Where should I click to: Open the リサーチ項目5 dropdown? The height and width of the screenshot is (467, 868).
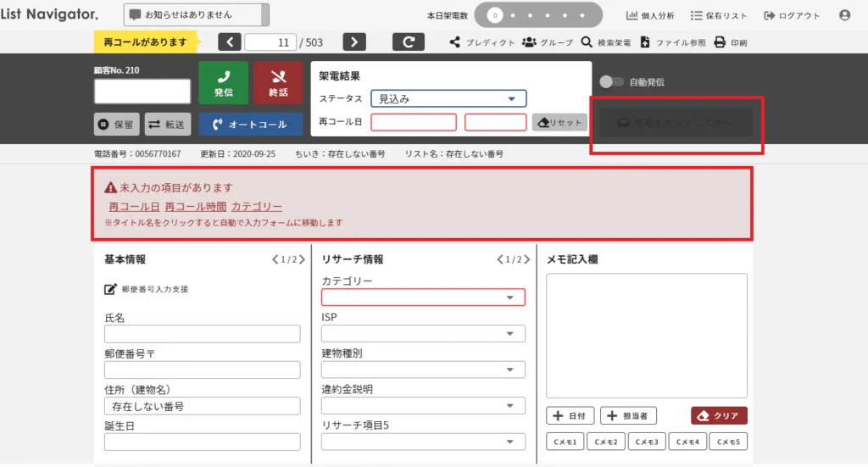point(423,442)
